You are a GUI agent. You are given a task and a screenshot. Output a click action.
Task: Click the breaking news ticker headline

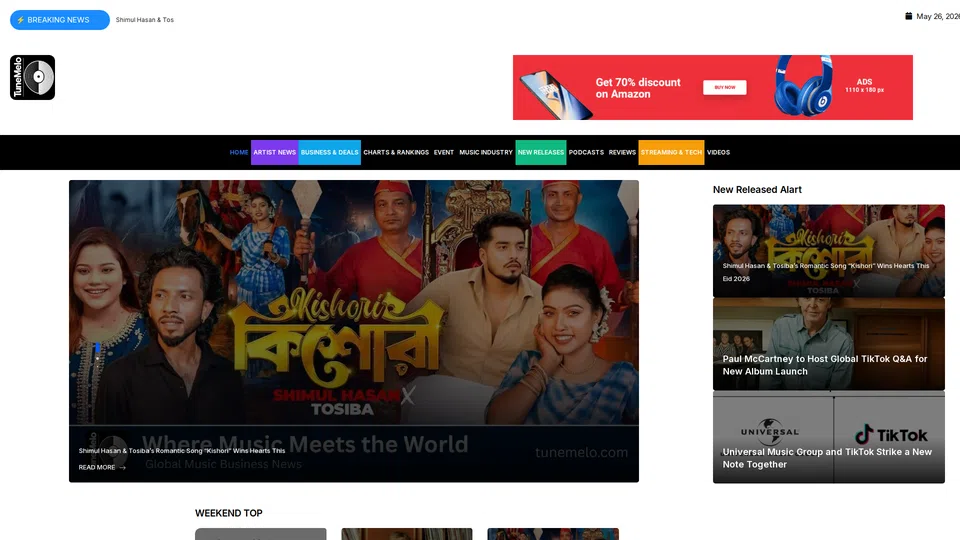pos(144,20)
